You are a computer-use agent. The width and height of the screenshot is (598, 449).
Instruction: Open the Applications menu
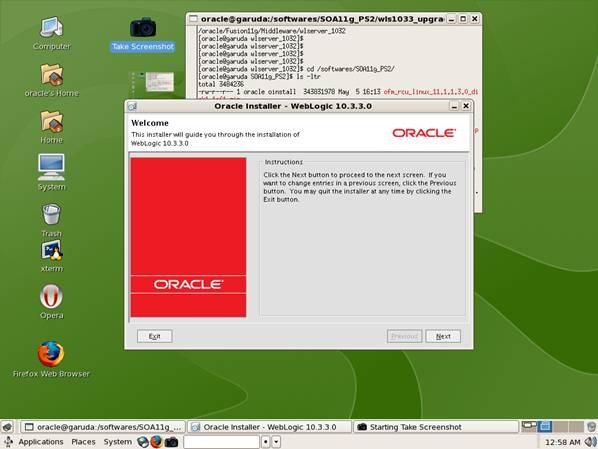coord(41,442)
